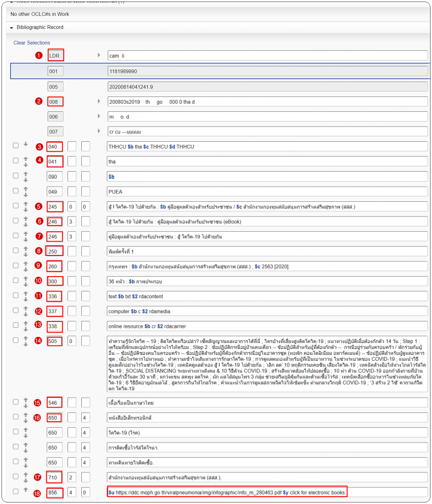
Task: Expand the LDR field arrow
Action: point(99,55)
